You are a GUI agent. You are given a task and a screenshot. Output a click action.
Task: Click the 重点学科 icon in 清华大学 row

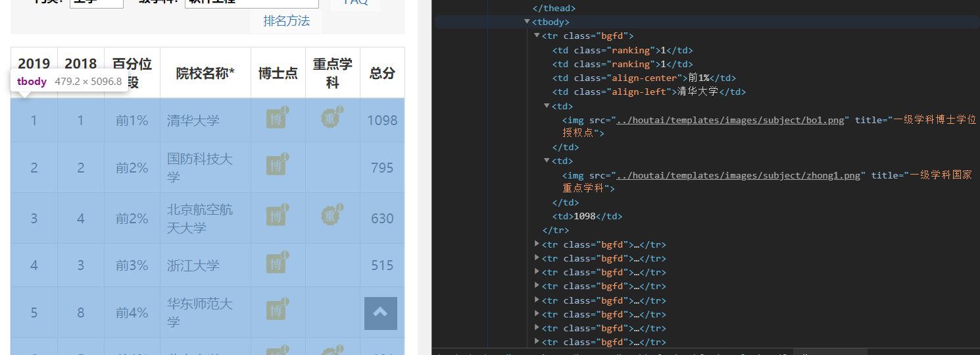332,117
